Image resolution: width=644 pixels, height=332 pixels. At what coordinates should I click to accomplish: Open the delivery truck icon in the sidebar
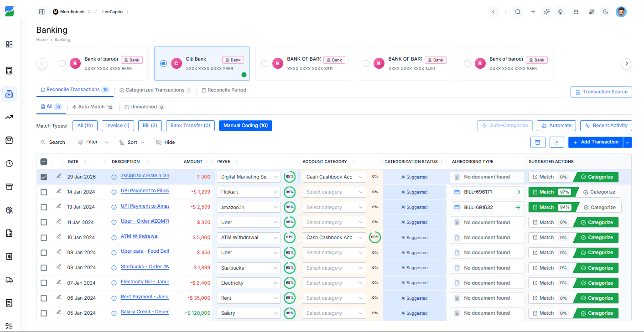click(x=9, y=280)
